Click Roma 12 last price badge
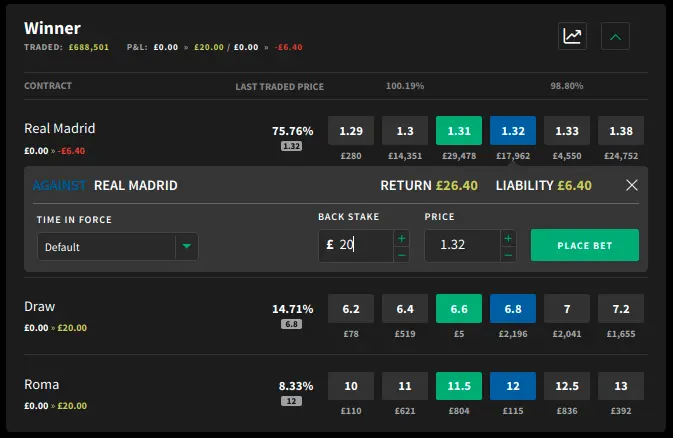The height and width of the screenshot is (438, 673). coord(291,401)
